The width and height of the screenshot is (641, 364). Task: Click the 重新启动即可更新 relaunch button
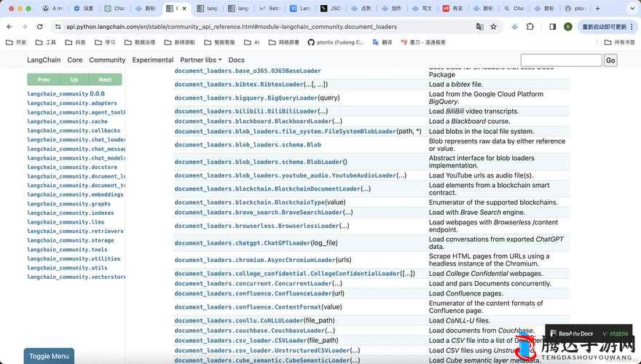coord(607,26)
